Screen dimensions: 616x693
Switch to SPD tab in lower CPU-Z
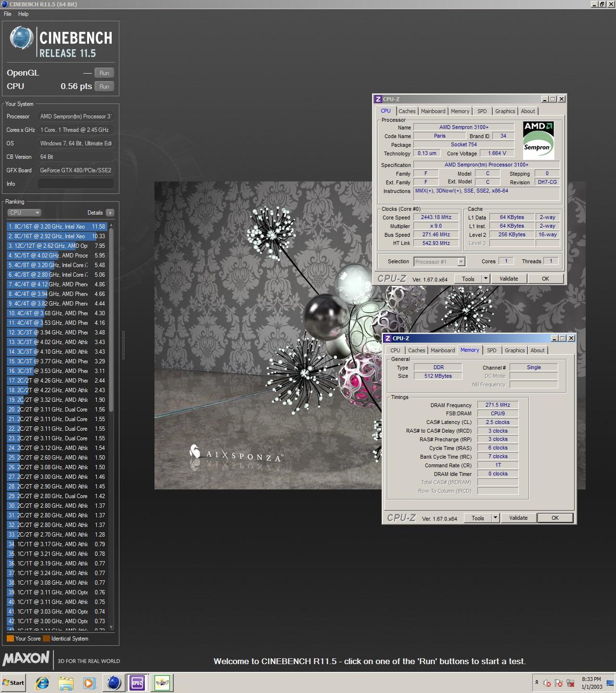(491, 350)
